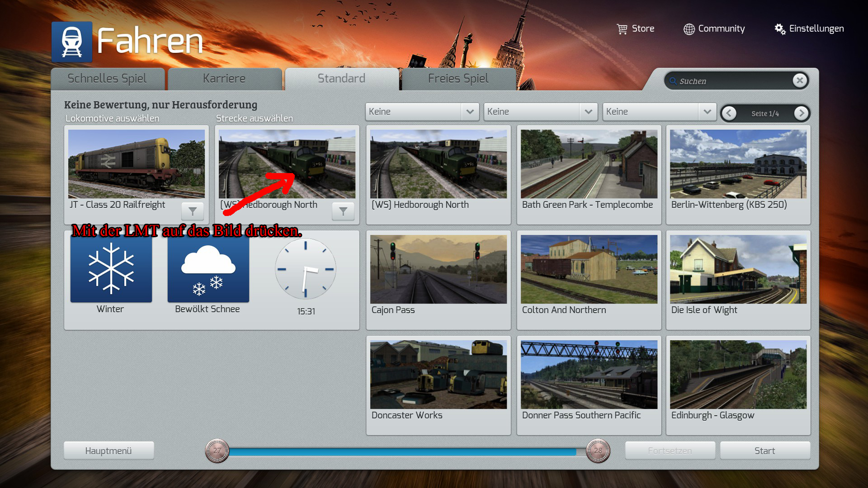Open the Store cart icon
This screenshot has height=488, width=868.
pos(622,29)
